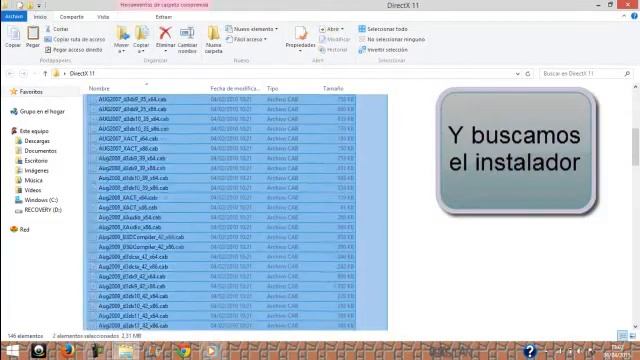Open Historial in the Abrir group

coord(333,49)
